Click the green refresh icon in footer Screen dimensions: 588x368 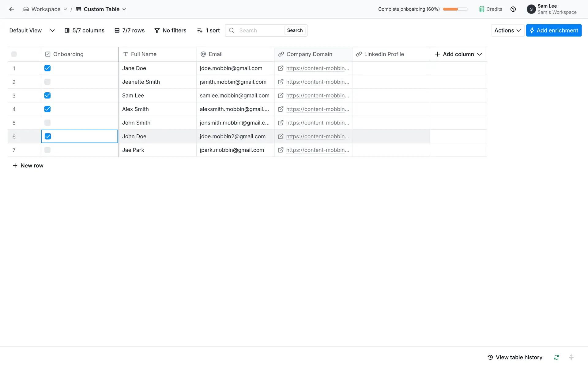[x=556, y=357]
